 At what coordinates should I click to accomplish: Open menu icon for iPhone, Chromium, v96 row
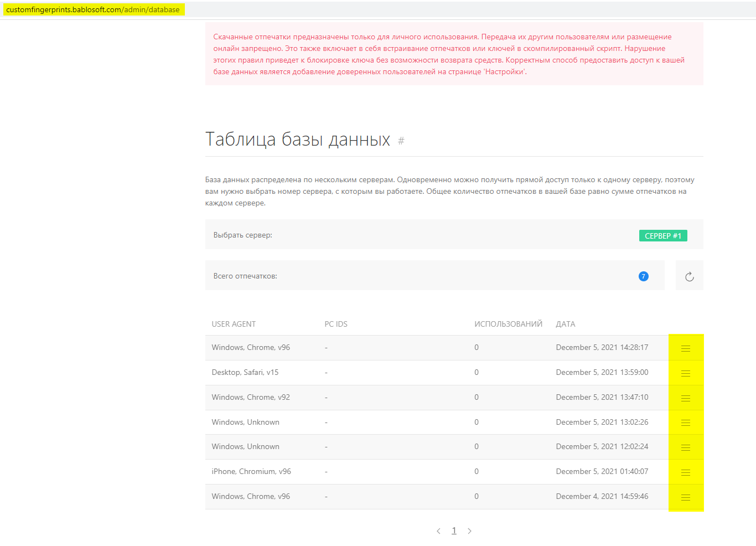click(x=685, y=472)
